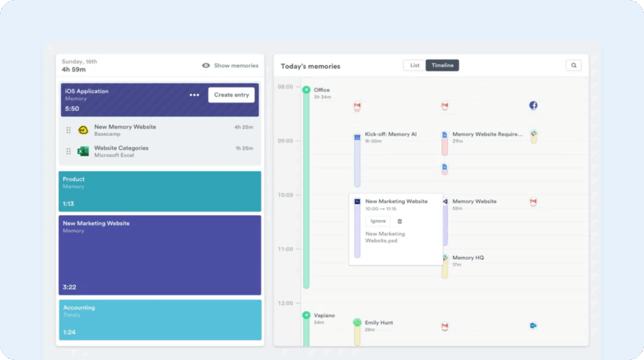644x360 pixels.
Task: Open the three-dot menu on iOS Application
Action: click(x=194, y=95)
